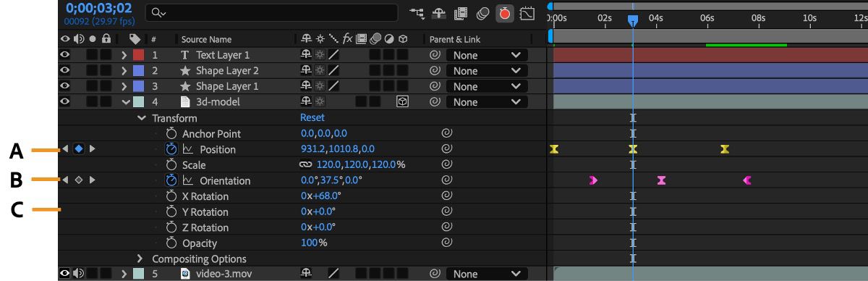
Task: Hide Text Layer 1 with eye icon
Action: 65,55
